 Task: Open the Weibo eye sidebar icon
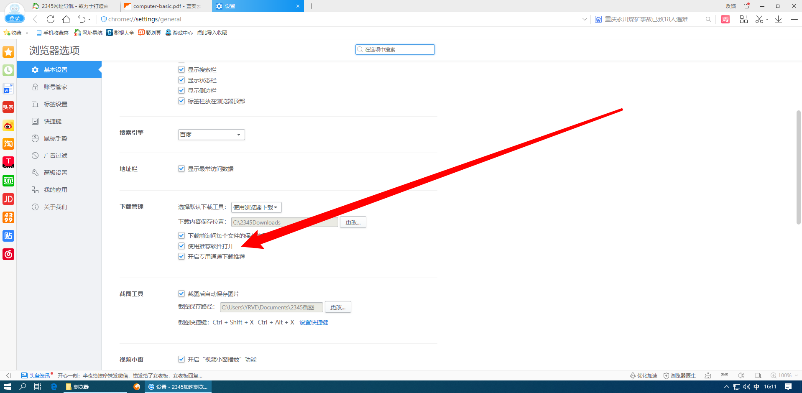point(8,125)
